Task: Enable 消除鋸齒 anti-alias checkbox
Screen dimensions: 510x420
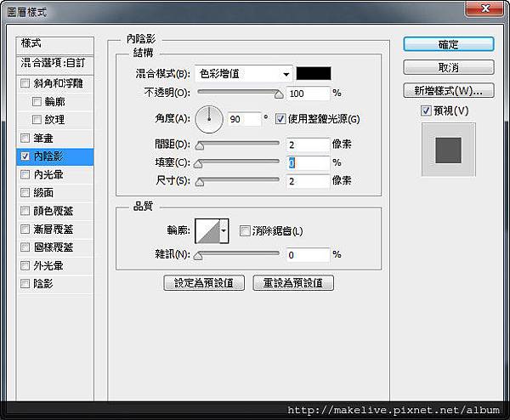Action: pos(244,231)
